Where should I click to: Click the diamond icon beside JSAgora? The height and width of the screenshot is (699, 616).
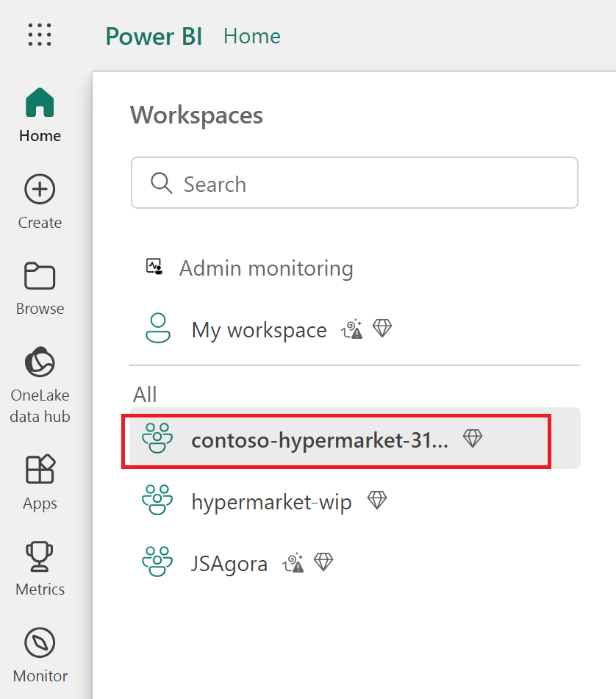323,562
